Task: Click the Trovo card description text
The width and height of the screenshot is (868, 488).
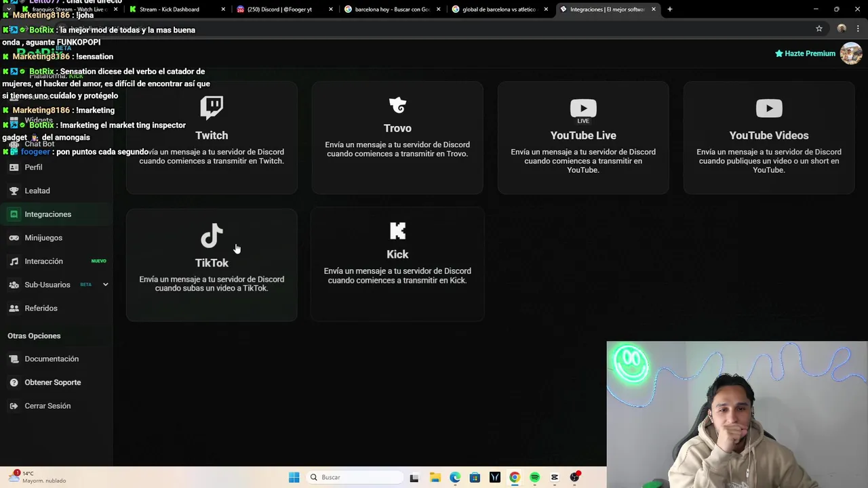Action: pos(397,149)
